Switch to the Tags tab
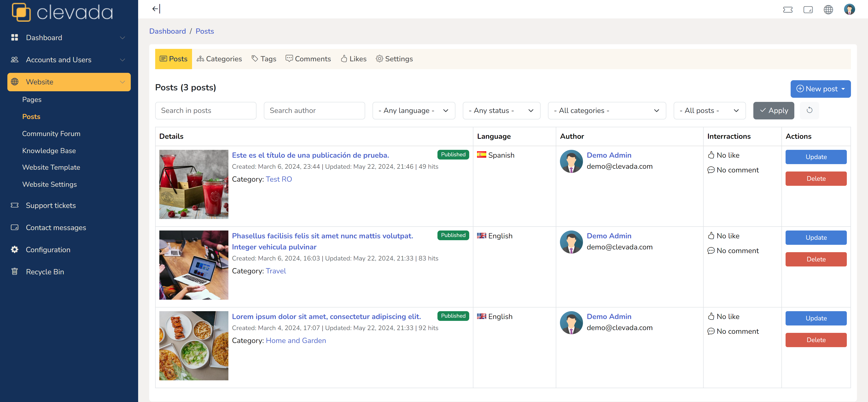Viewport: 868px width, 402px height. click(x=264, y=59)
